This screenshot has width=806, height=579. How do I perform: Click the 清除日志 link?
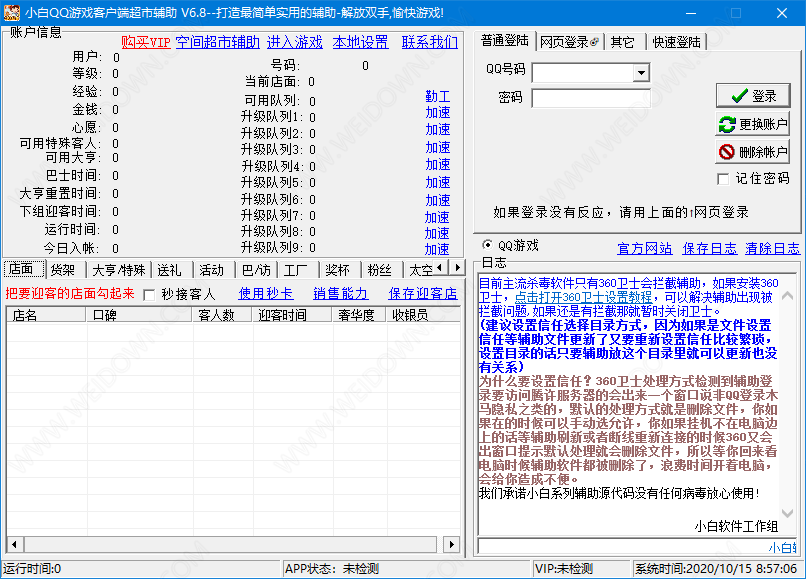(773, 249)
